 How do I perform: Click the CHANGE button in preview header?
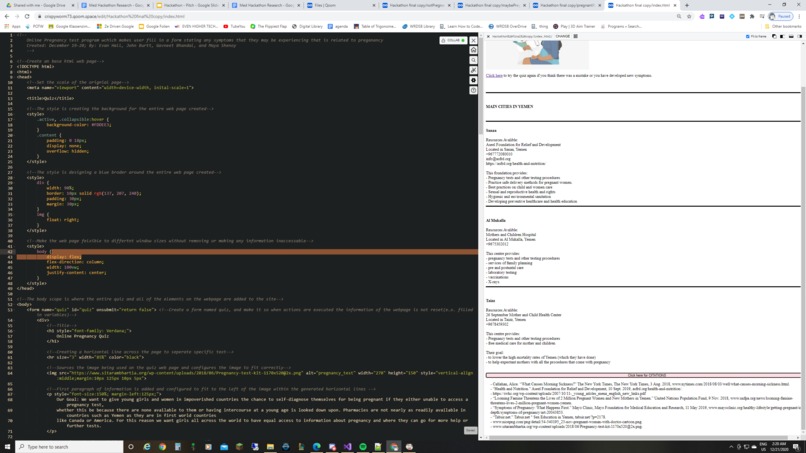point(563,37)
